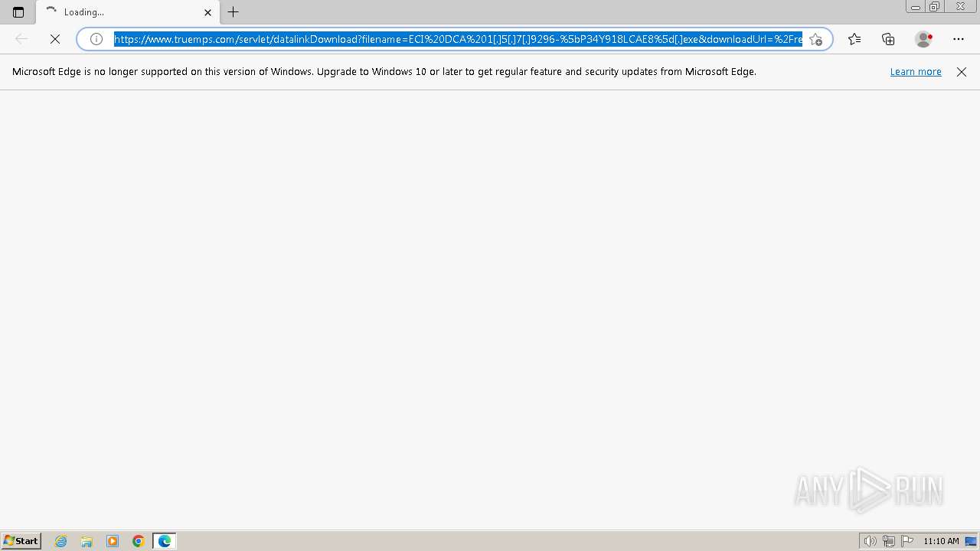
Task: Open Action Center flag icon
Action: click(907, 541)
